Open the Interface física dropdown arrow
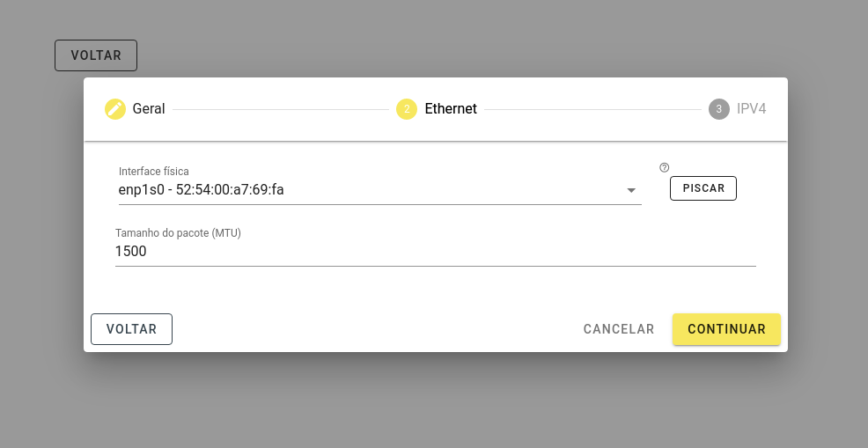868x448 pixels. click(x=631, y=190)
